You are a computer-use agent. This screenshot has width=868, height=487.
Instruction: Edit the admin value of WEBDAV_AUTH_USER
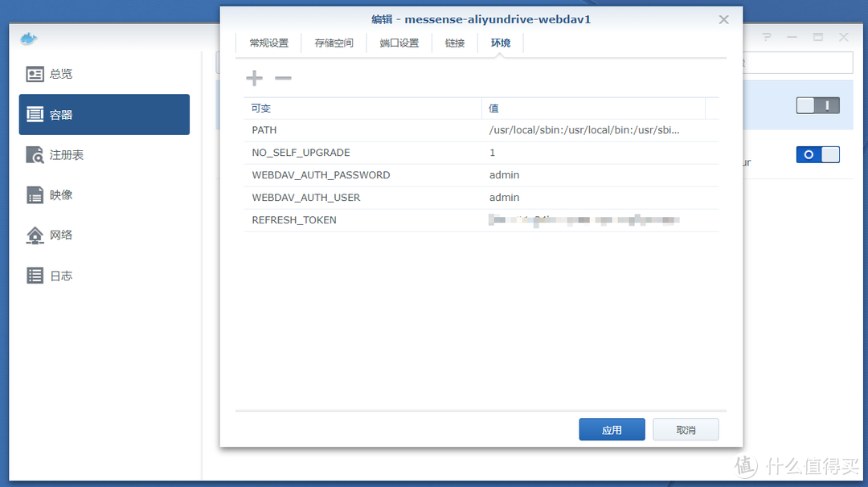pos(504,198)
